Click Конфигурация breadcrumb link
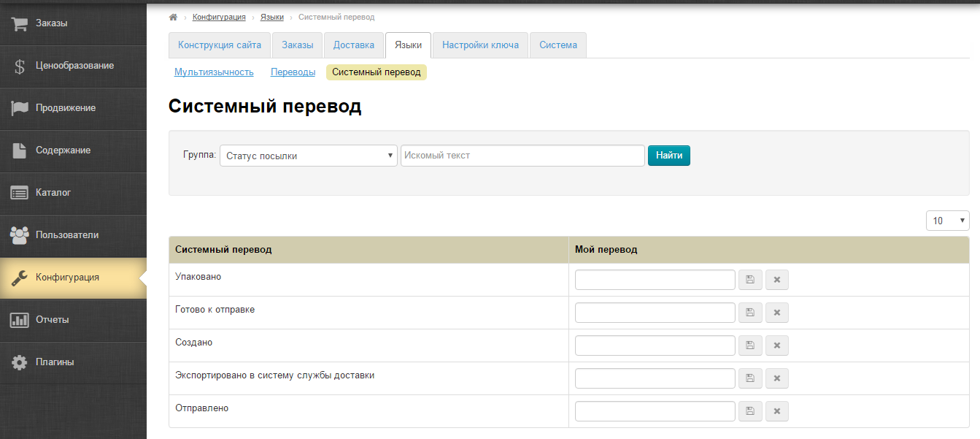The image size is (980, 439). tap(219, 16)
